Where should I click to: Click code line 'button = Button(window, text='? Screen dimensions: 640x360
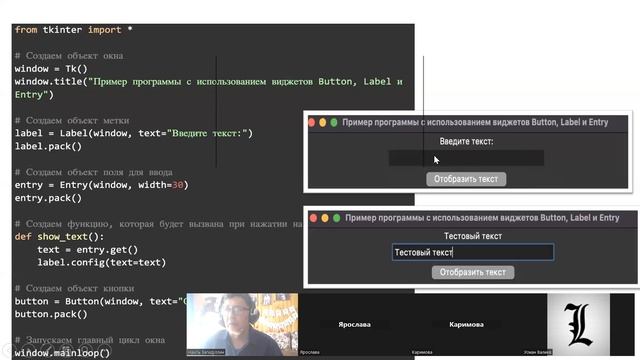coord(100,301)
